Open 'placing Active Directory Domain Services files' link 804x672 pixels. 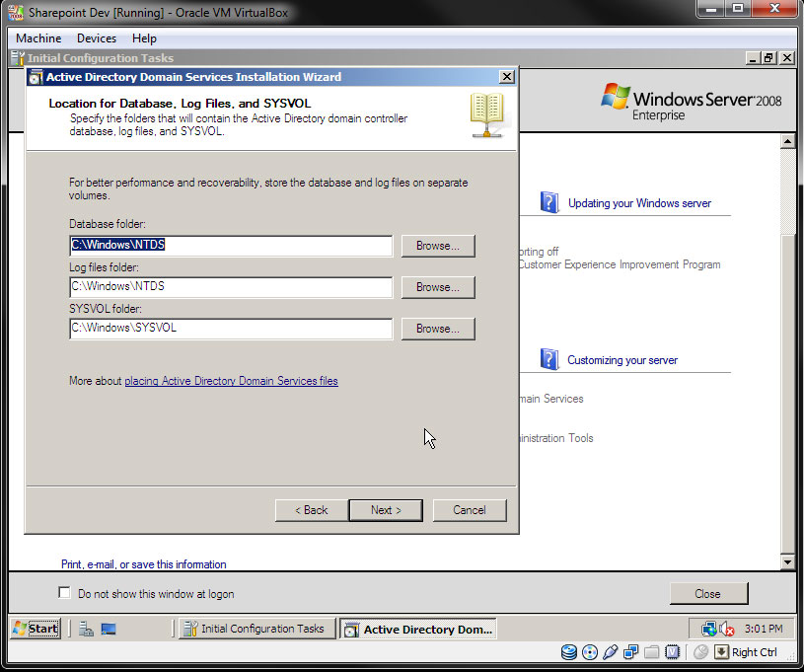231,381
